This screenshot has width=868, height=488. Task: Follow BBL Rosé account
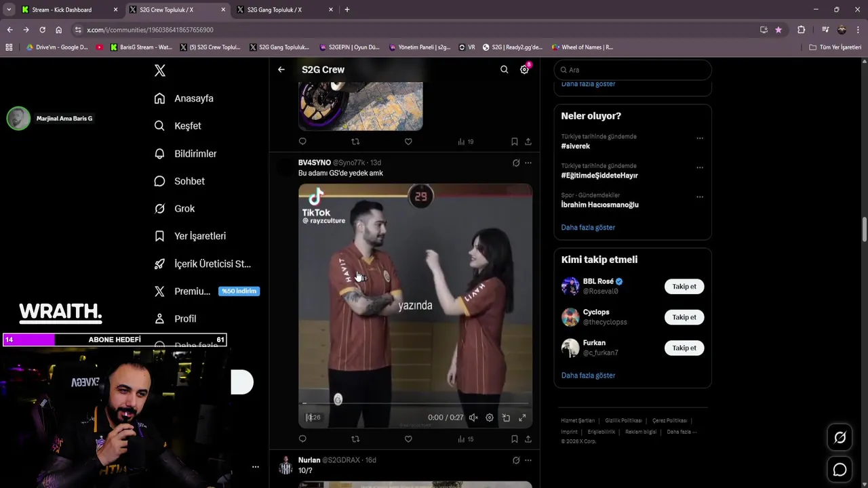coord(684,287)
